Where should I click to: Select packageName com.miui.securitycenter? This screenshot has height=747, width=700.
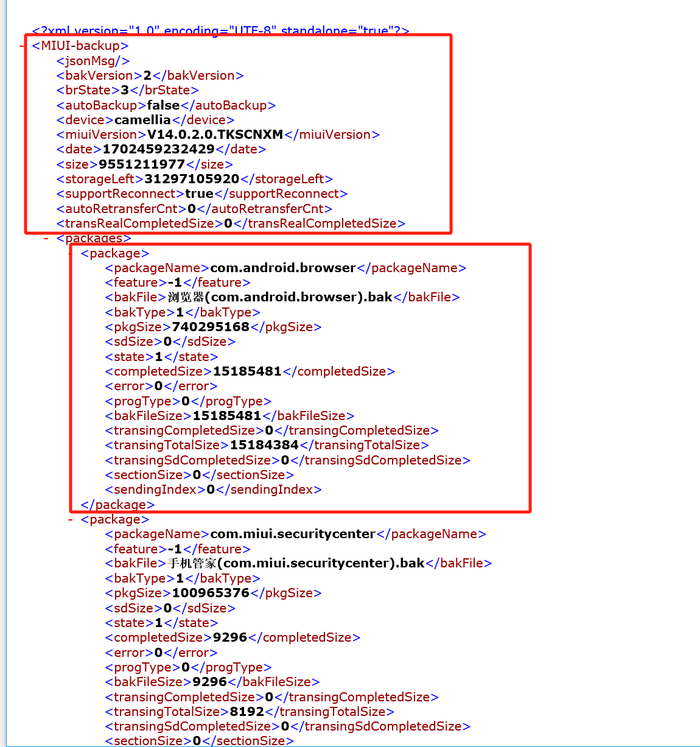point(293,534)
